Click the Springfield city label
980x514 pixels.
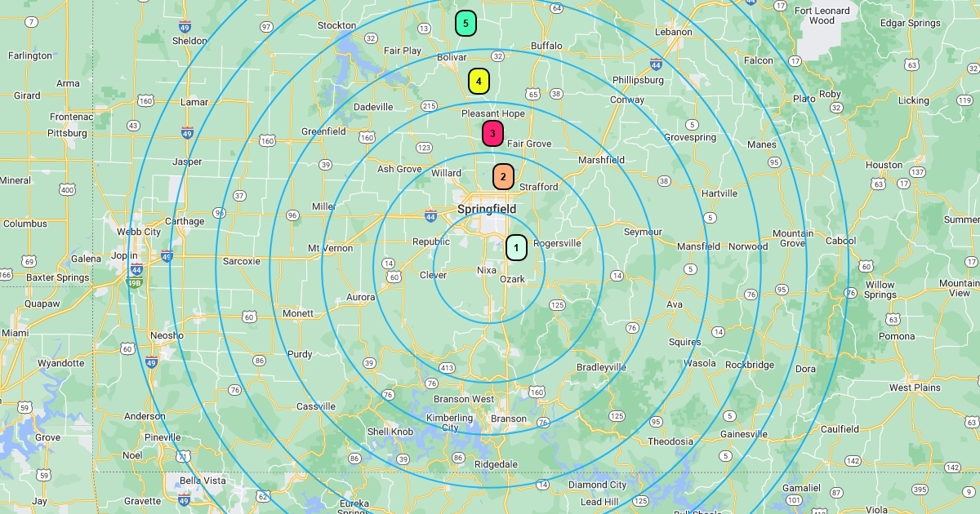click(486, 209)
